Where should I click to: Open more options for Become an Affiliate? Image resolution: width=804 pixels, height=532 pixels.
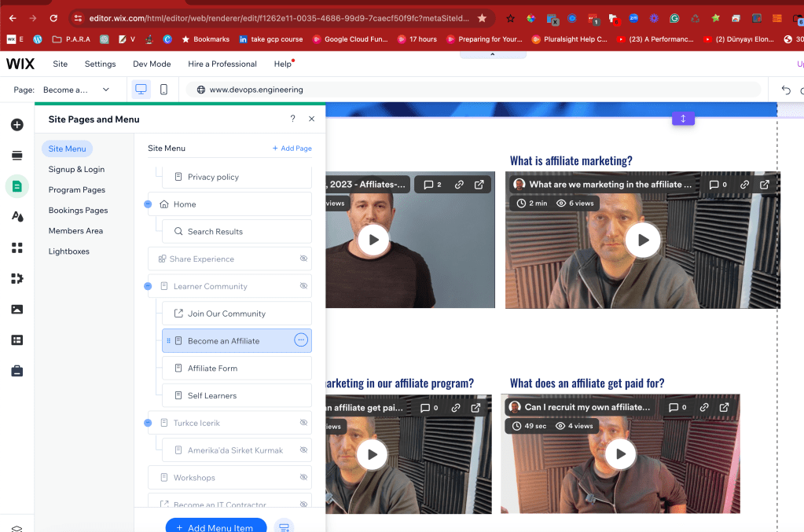pos(301,339)
